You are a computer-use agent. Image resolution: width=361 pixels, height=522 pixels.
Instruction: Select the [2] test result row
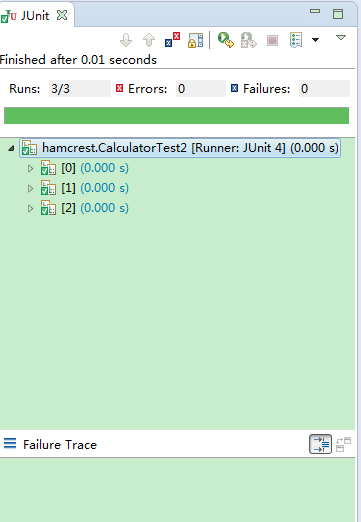[85, 208]
